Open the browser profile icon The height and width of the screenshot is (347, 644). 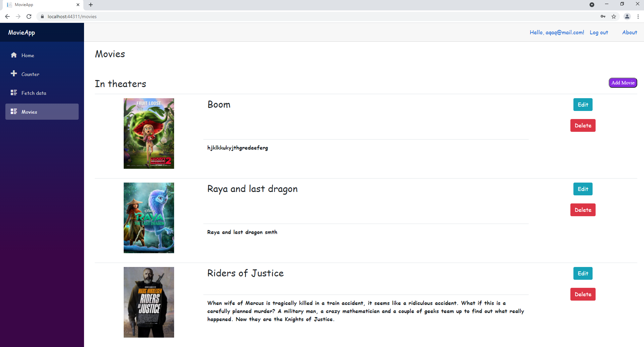point(627,16)
